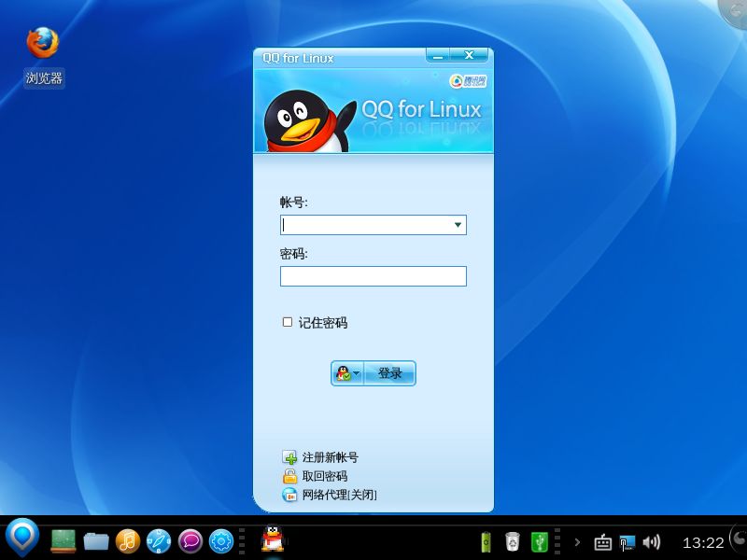Image resolution: width=747 pixels, height=560 pixels.
Task: Click the 13:22 taskbar clock
Action: tap(703, 542)
